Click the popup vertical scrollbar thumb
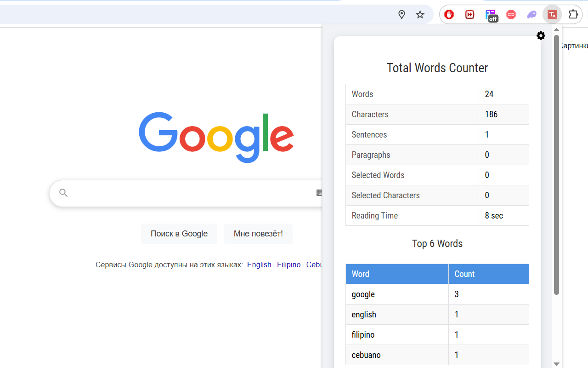Viewport: 588px width, 368px height. click(x=556, y=165)
